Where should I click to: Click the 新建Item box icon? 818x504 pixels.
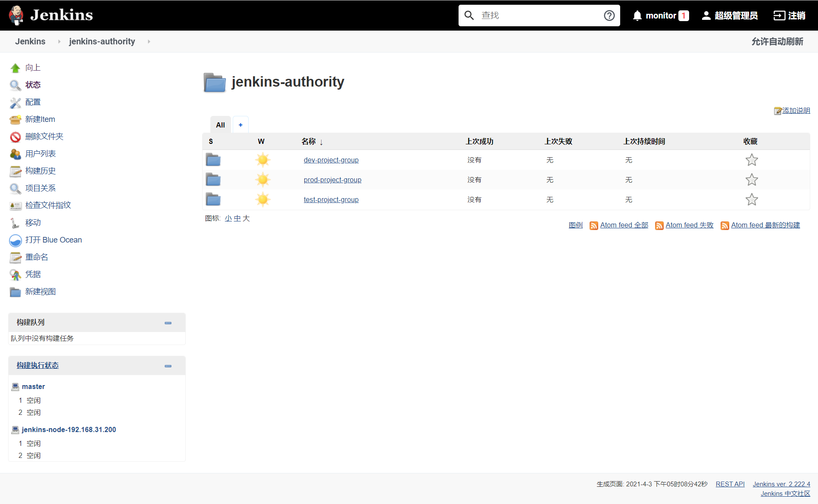[x=16, y=119]
